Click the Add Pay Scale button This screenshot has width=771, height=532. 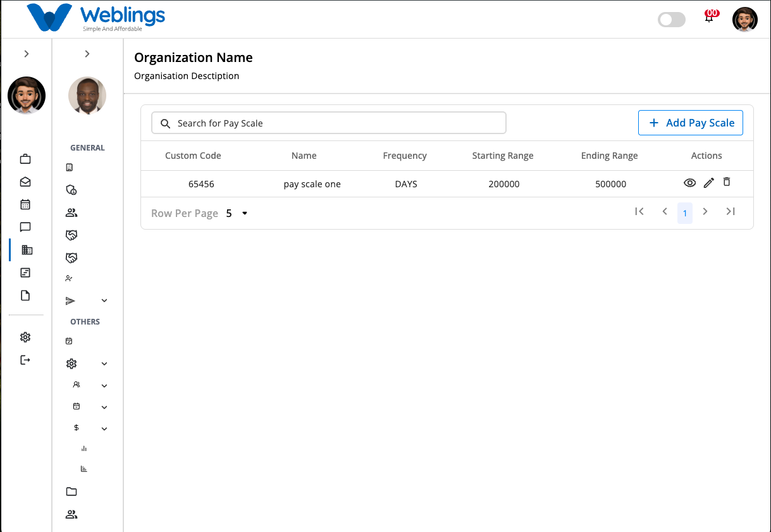(691, 123)
